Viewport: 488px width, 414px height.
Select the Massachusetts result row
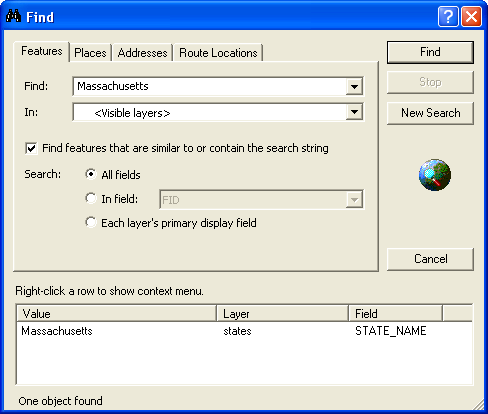(x=244, y=331)
